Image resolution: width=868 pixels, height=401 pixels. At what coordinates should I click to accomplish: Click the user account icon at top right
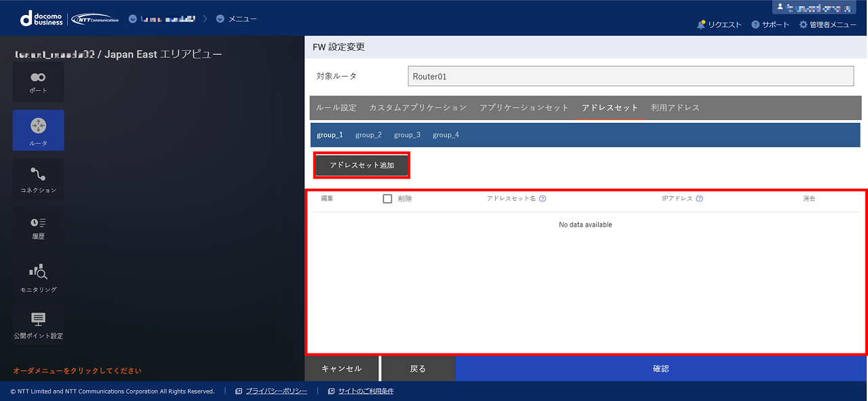tap(781, 7)
